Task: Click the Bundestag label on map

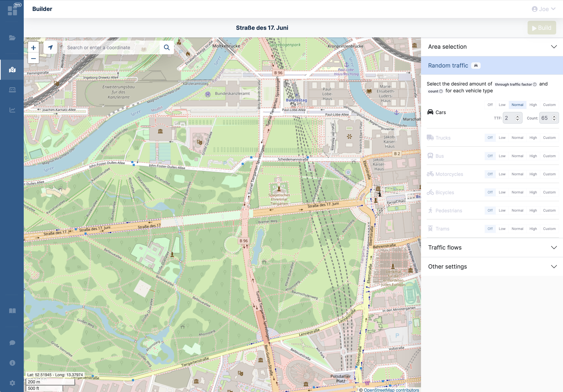Action: coord(296,100)
